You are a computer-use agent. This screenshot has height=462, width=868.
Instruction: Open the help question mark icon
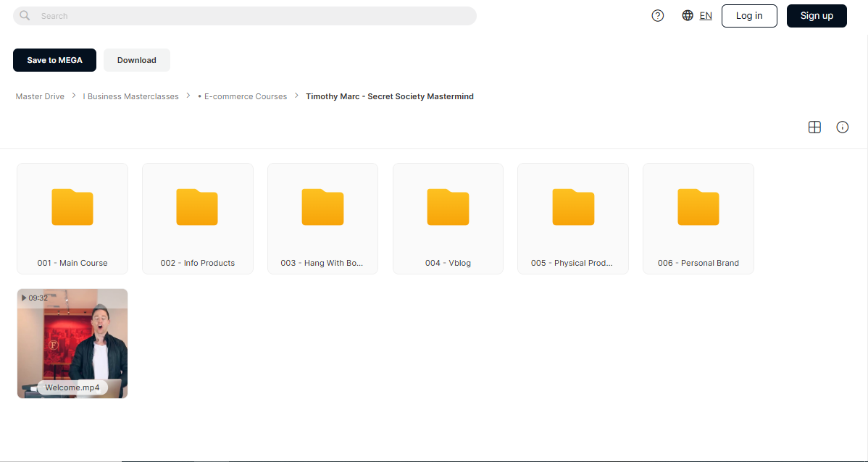[658, 15]
